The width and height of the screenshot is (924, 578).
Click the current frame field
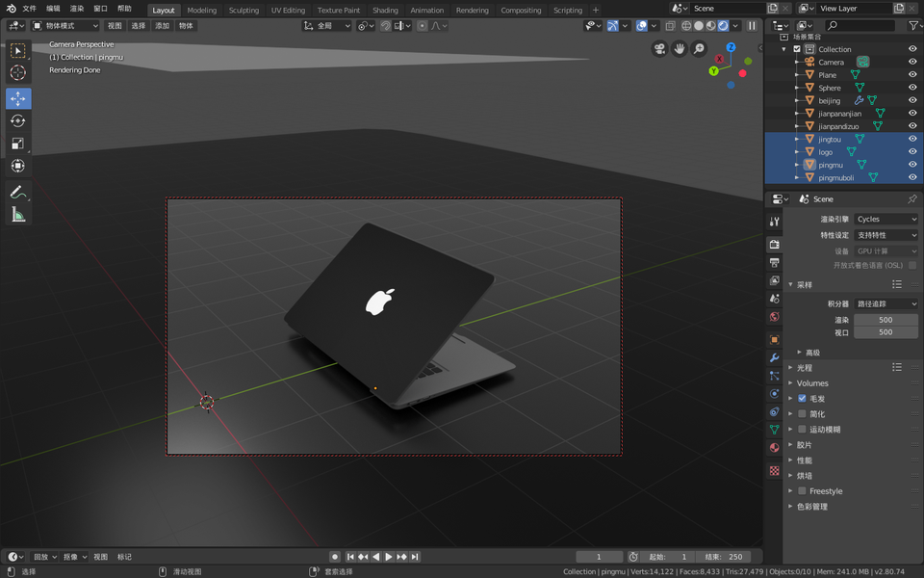point(599,557)
